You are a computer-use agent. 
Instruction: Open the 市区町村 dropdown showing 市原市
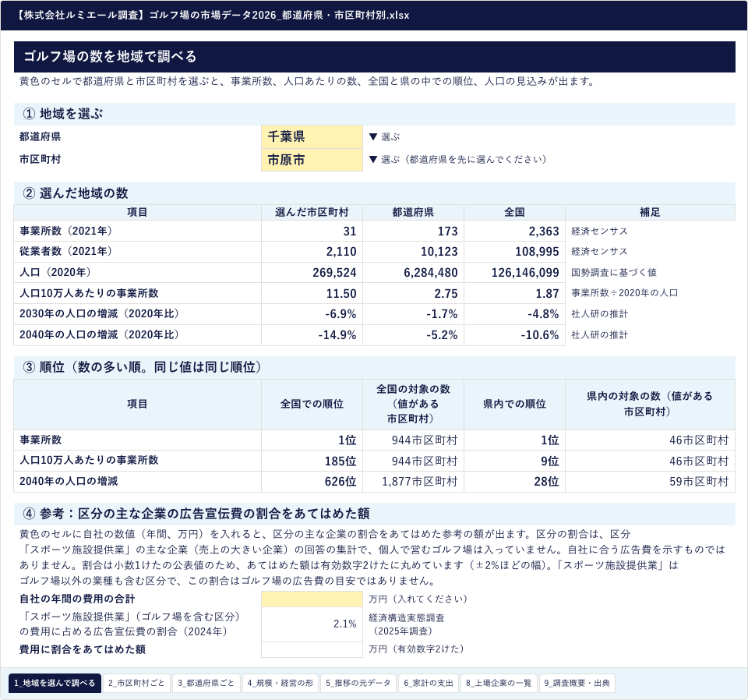pyautogui.click(x=312, y=159)
